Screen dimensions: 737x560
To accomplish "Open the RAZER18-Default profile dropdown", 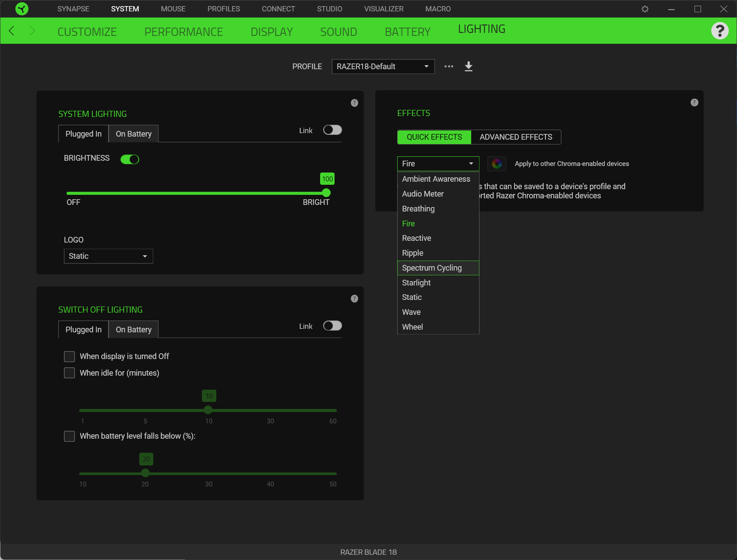I will pos(383,67).
